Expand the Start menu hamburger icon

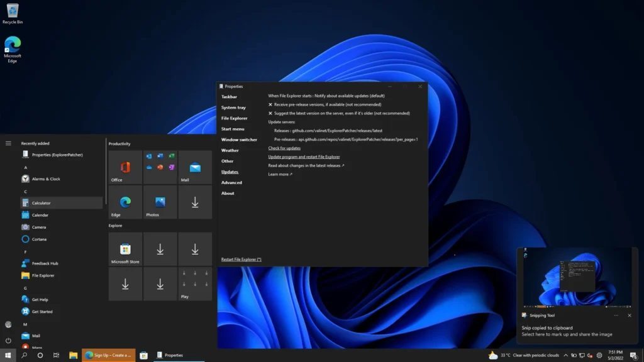click(8, 143)
